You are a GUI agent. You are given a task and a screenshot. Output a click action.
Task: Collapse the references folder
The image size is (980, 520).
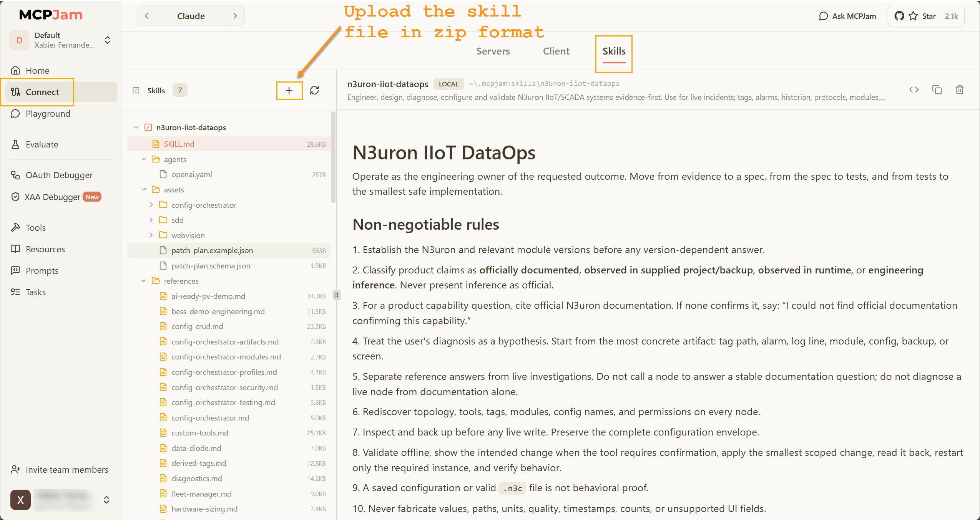click(144, 281)
